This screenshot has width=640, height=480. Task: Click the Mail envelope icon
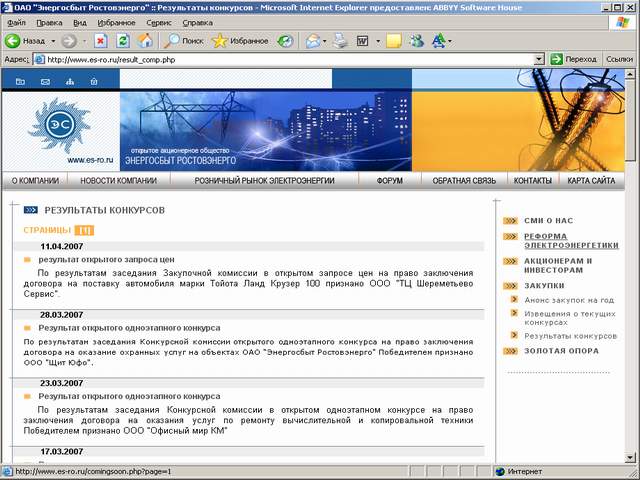[x=313, y=41]
